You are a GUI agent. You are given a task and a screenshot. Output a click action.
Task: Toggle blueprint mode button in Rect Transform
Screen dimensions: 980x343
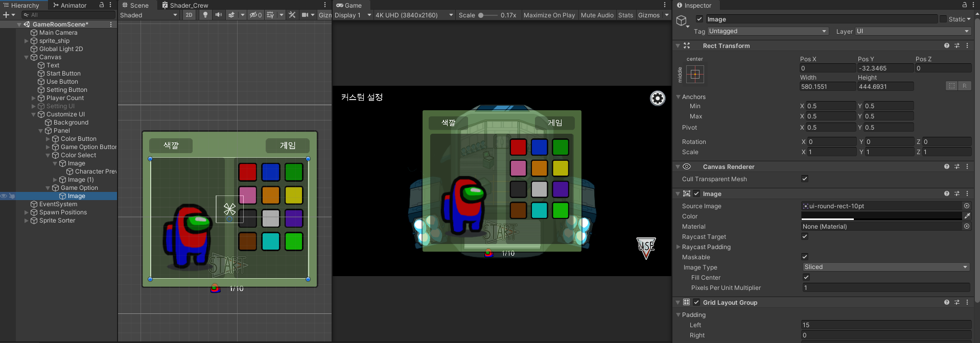pyautogui.click(x=952, y=86)
